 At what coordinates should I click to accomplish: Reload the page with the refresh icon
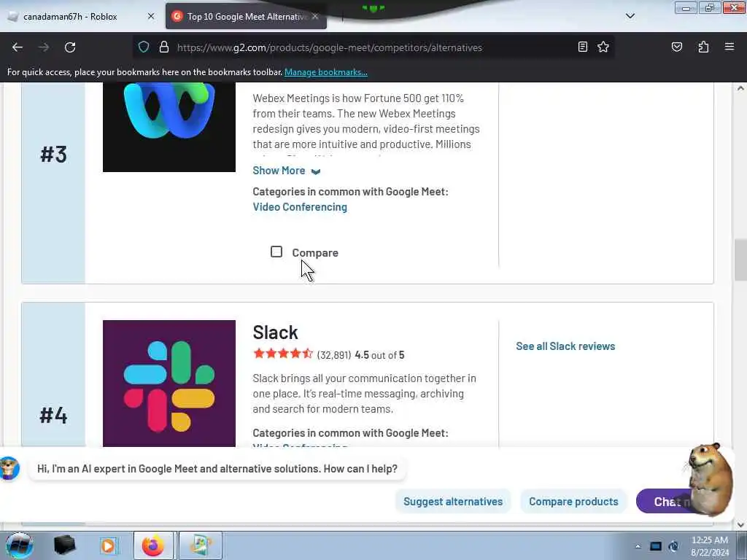tap(70, 47)
